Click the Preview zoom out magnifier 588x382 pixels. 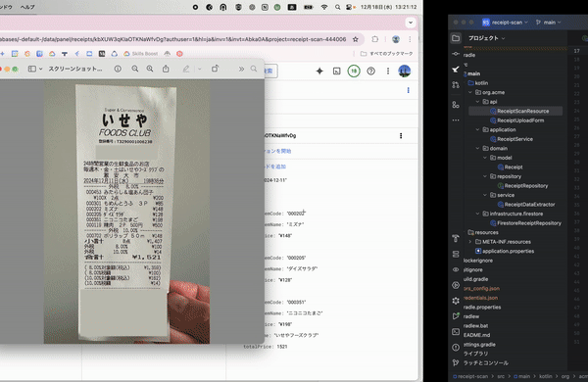(135, 69)
